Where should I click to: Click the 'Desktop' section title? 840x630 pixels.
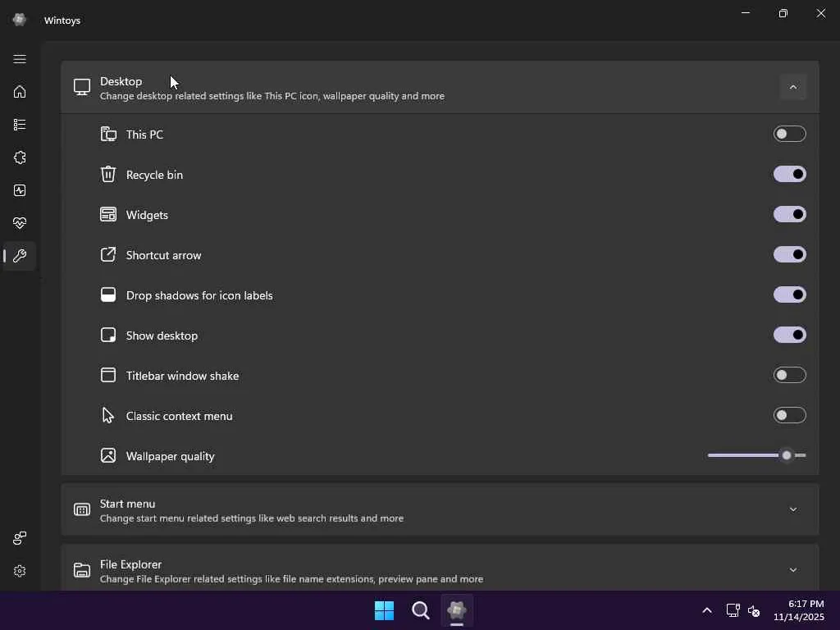point(121,81)
